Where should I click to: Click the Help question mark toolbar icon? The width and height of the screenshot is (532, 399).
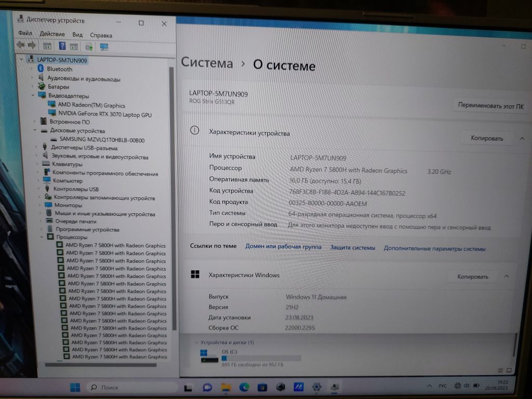tap(62, 46)
